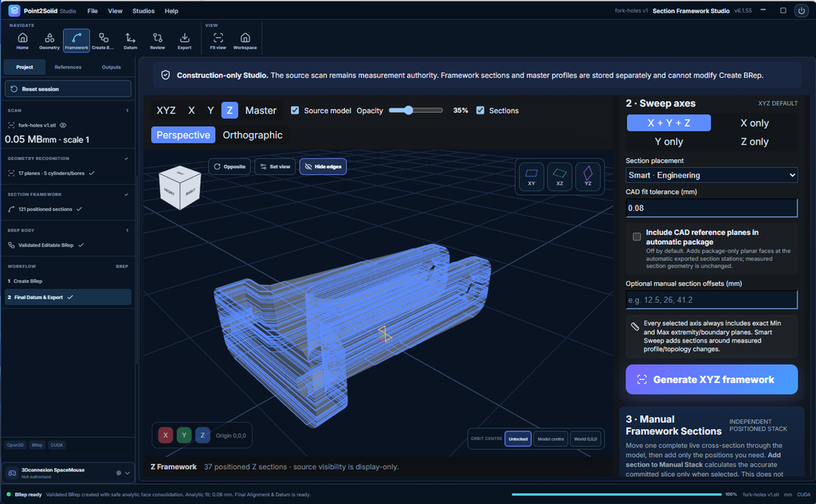
Task: Open the Geometry toolbar icon
Action: click(x=49, y=41)
